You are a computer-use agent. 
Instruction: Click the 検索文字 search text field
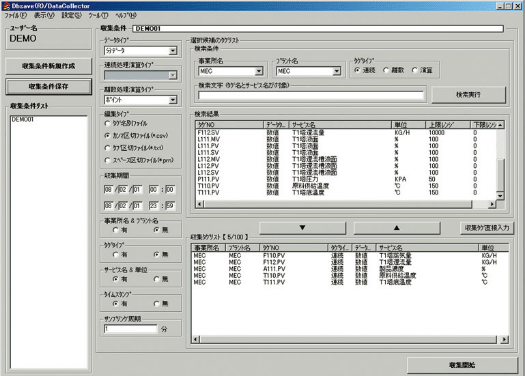pyautogui.click(x=311, y=95)
